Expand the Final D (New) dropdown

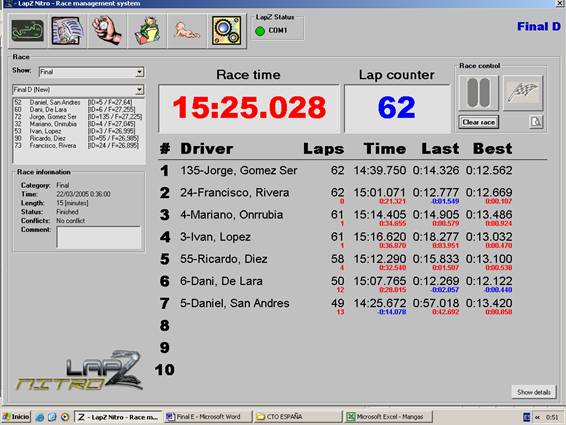tap(78, 90)
